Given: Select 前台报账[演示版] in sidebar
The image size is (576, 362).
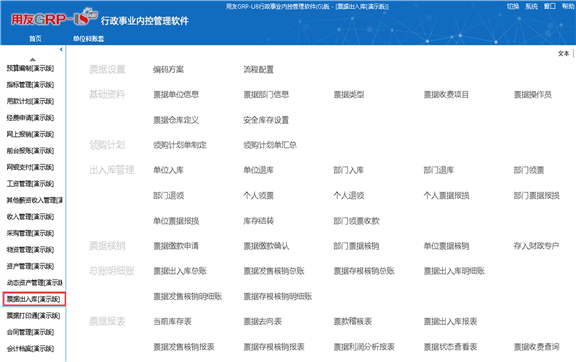Looking at the screenshot, I should [x=30, y=151].
